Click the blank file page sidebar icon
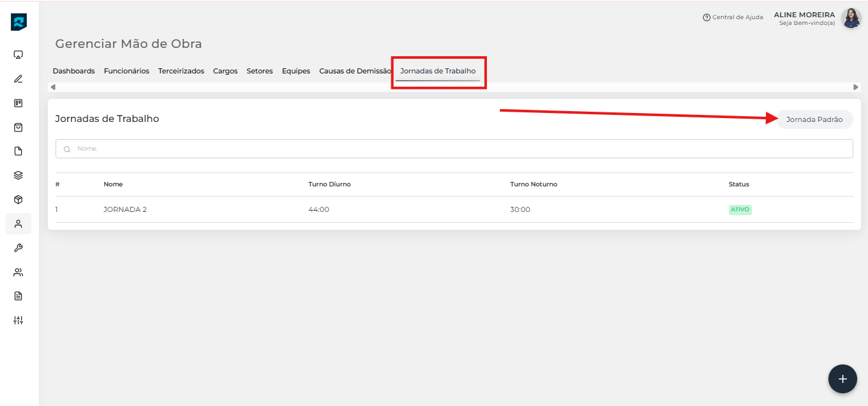 (x=19, y=151)
